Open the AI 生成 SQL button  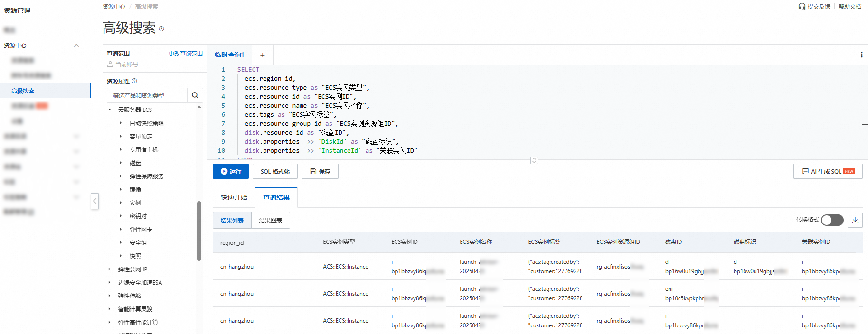pos(828,171)
